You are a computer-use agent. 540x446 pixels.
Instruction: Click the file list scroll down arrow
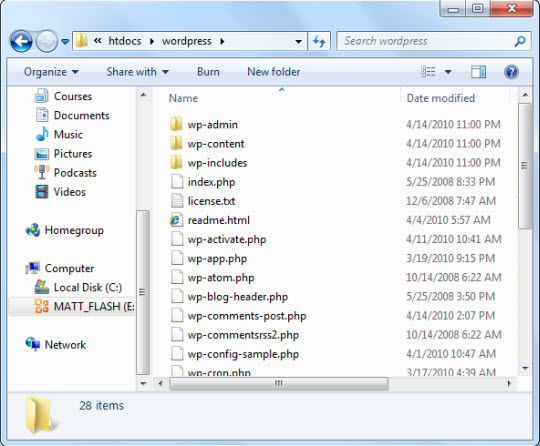[x=525, y=368]
